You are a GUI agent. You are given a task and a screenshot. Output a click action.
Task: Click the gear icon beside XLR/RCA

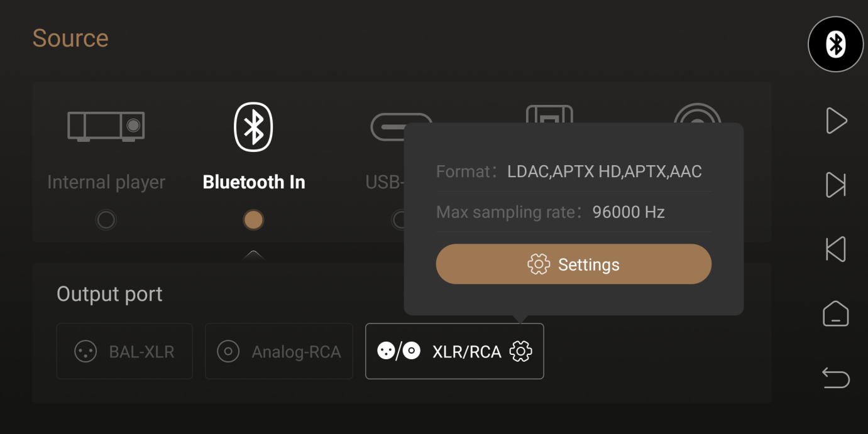[x=520, y=351]
